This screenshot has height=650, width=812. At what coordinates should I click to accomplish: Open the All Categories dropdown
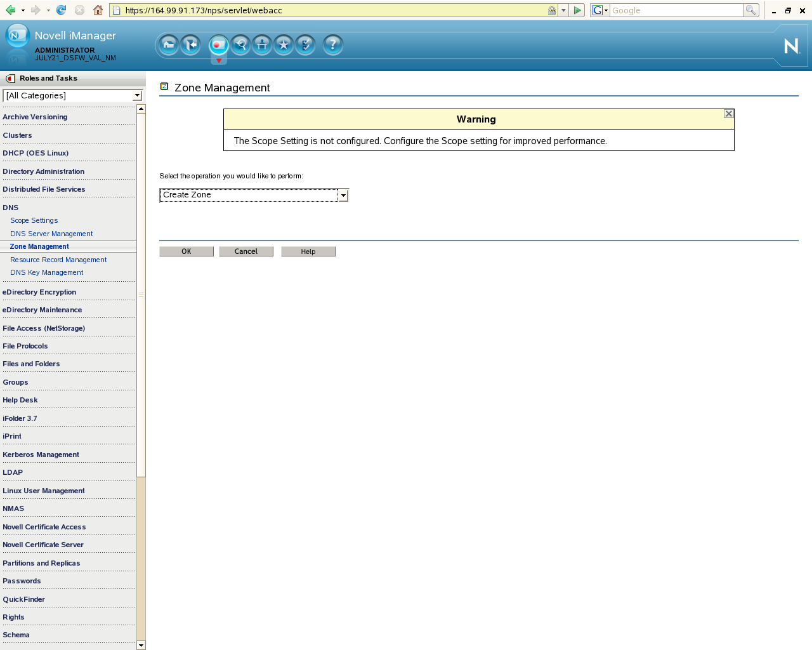coord(72,95)
